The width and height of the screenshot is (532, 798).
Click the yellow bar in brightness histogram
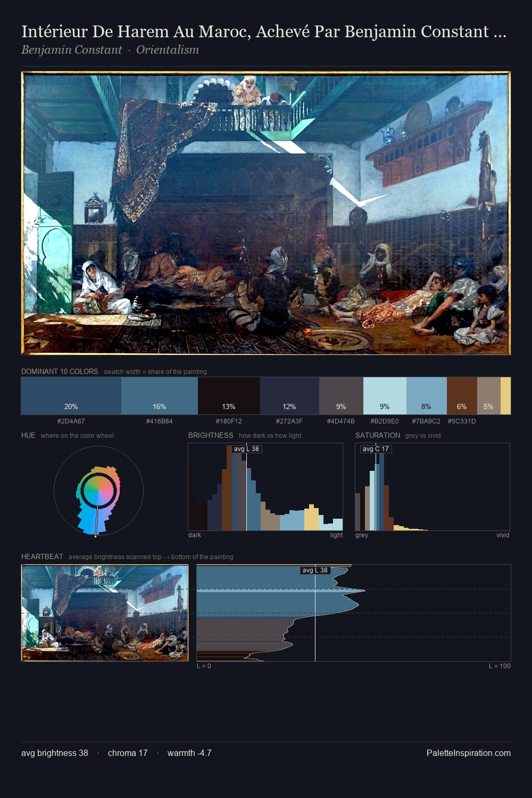311,518
